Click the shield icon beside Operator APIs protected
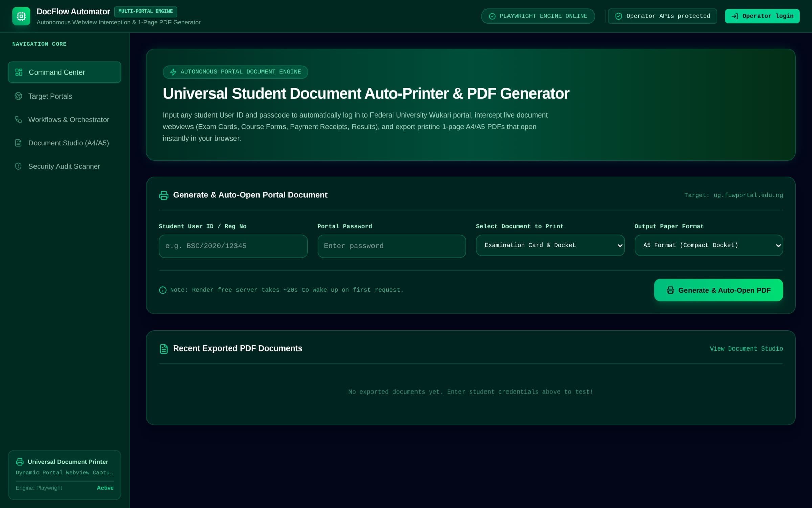 (x=618, y=16)
